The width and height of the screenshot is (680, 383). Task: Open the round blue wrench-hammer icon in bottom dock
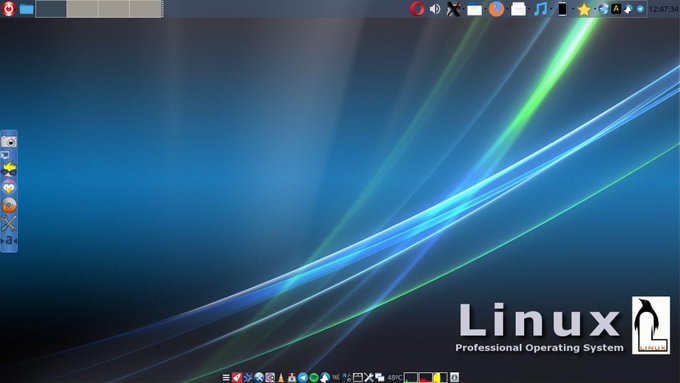259,377
